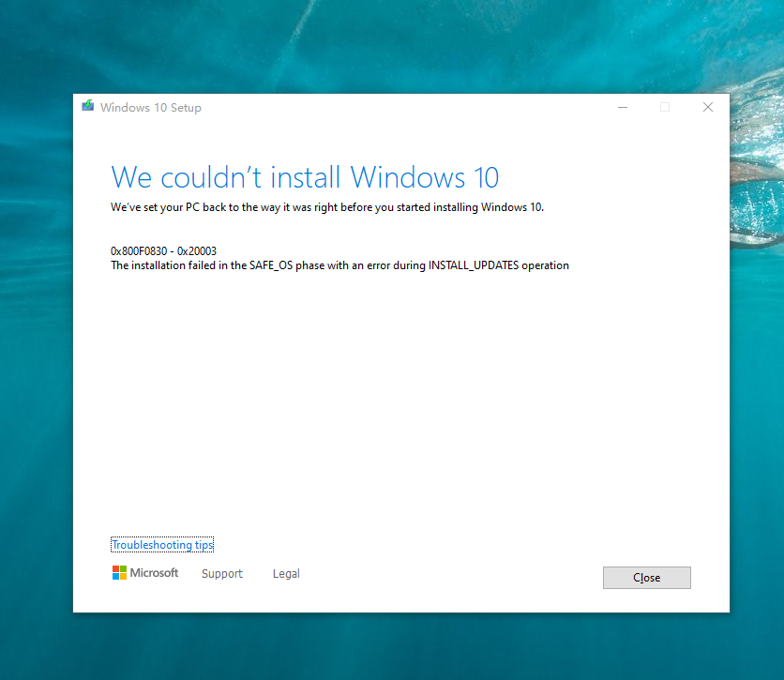Click the SAFE_OS phase failure message
Screen dimensions: 784x680
(x=339, y=265)
